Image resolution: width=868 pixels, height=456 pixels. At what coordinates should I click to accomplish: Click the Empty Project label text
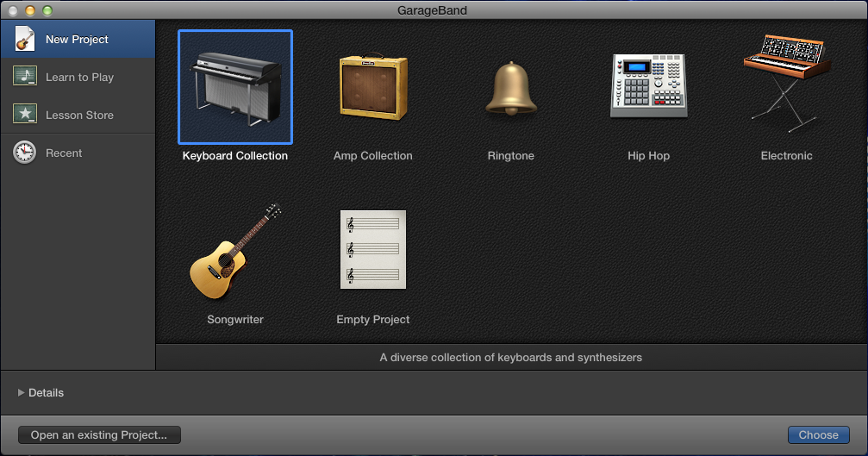(373, 319)
